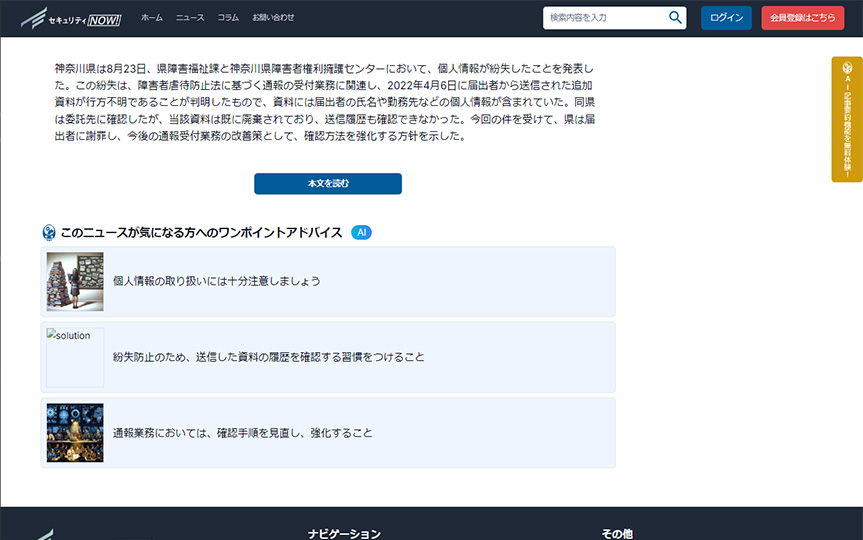Click the broken 'solution' image placeholder
This screenshot has height=540, width=863.
pos(75,357)
